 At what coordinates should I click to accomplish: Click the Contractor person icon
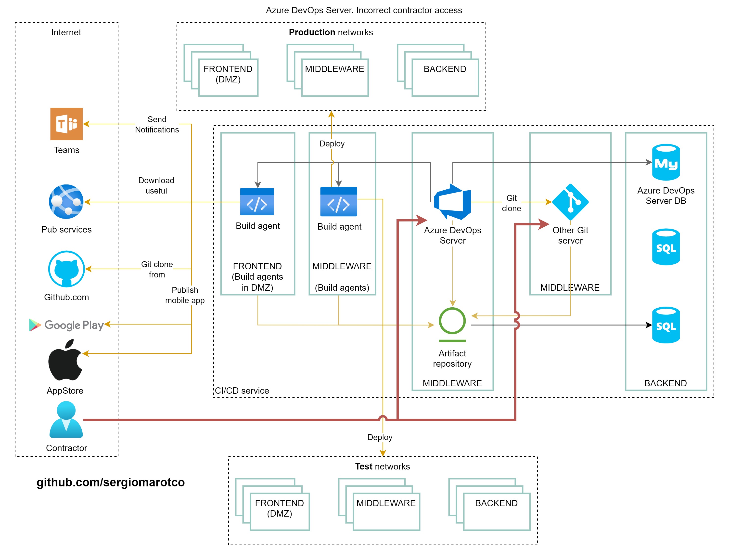tap(66, 419)
